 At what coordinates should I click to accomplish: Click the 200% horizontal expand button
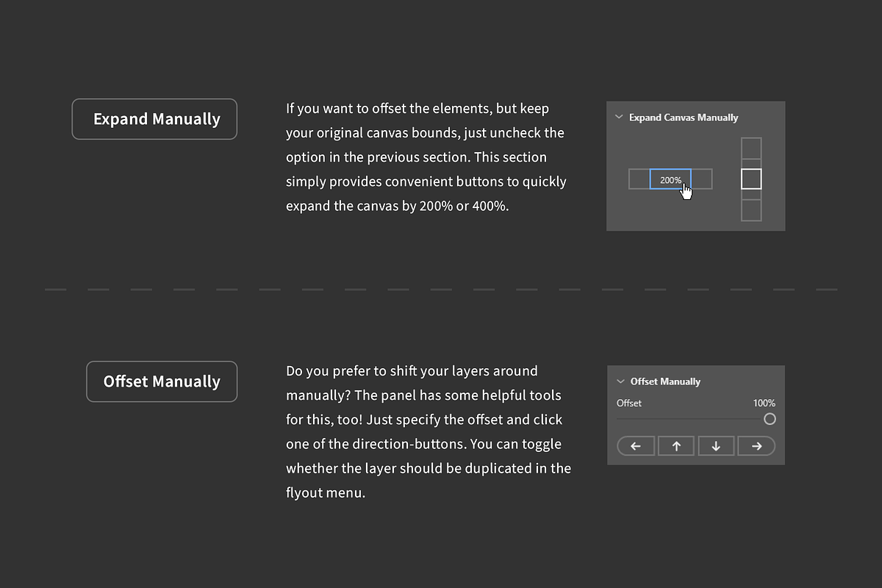point(670,179)
